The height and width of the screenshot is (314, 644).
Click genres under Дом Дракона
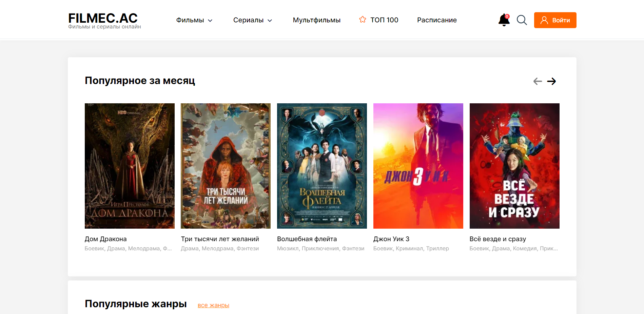click(x=128, y=248)
